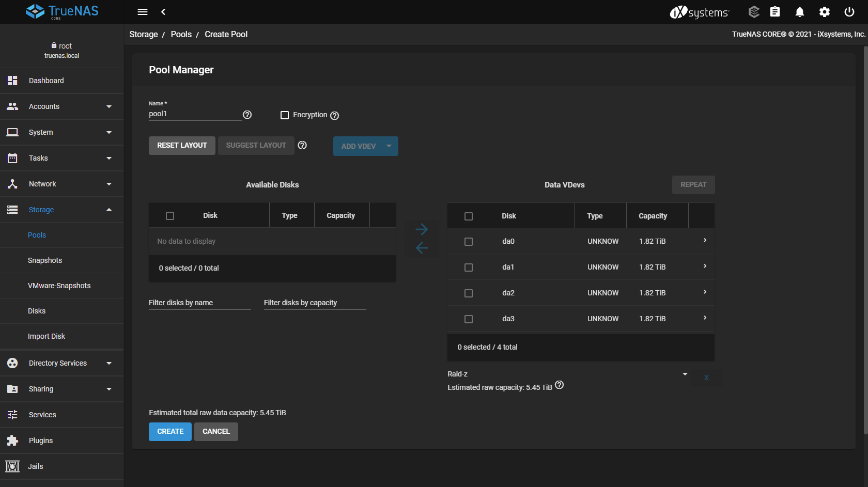Expand the Directory Services menu arrow

tap(109, 364)
